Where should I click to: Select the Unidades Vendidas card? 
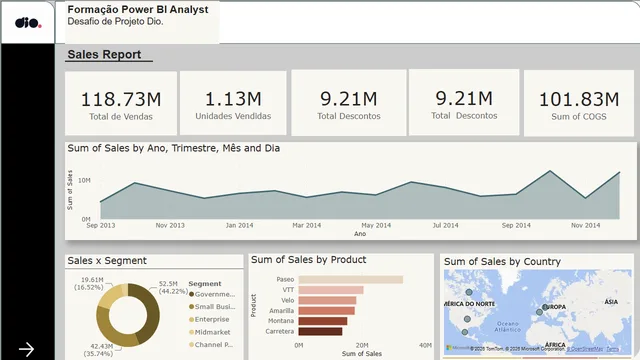[x=233, y=103]
